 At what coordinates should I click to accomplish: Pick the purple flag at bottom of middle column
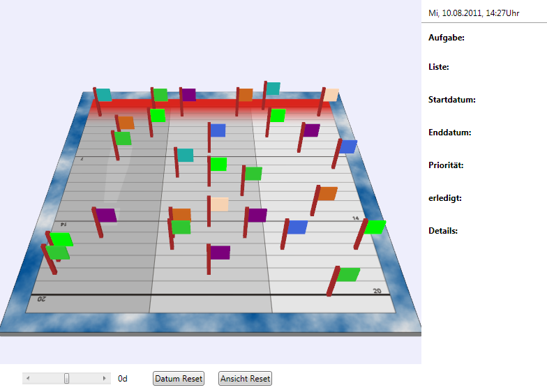point(220,252)
